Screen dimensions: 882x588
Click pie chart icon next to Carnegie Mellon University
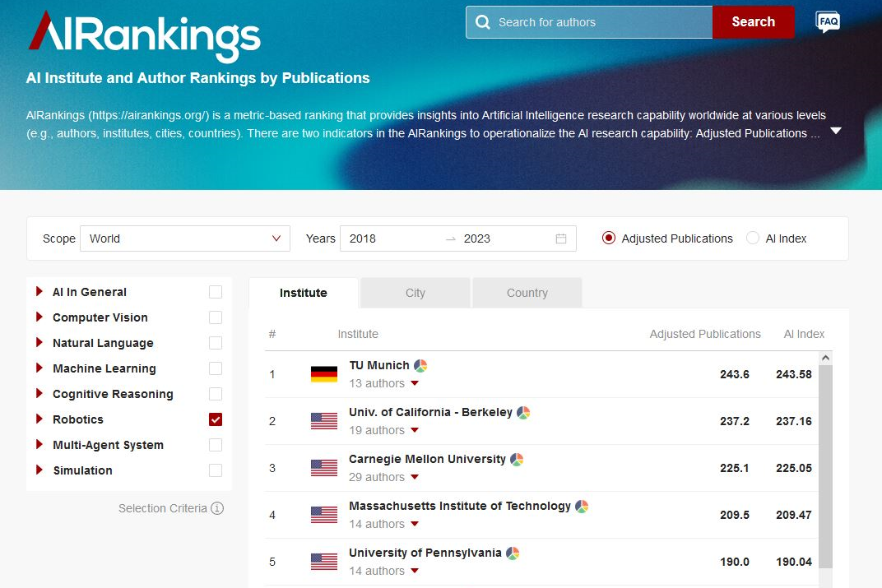[517, 459]
